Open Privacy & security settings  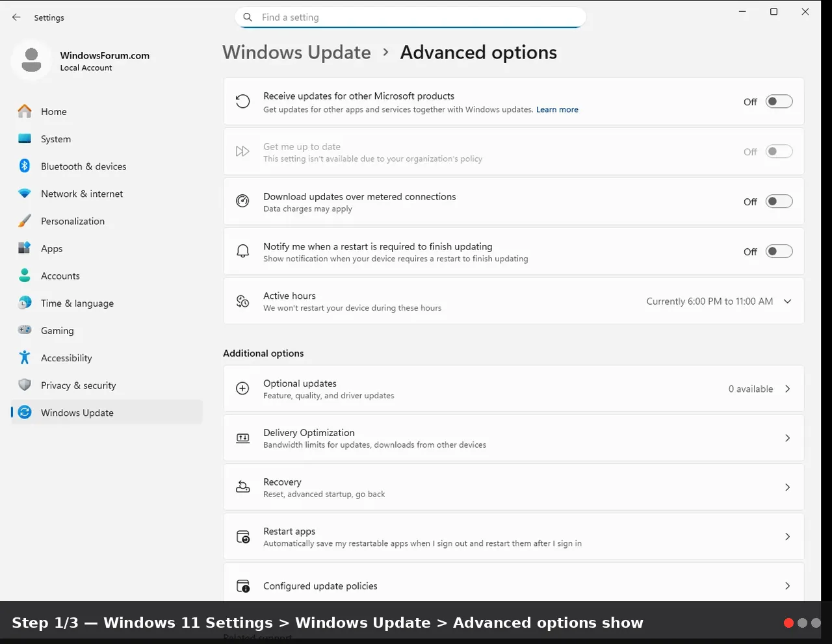click(x=107, y=385)
